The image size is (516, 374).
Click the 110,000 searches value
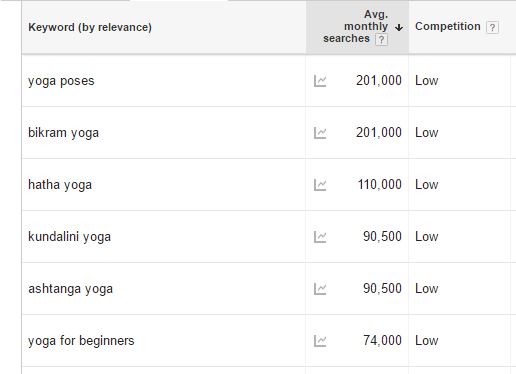380,185
